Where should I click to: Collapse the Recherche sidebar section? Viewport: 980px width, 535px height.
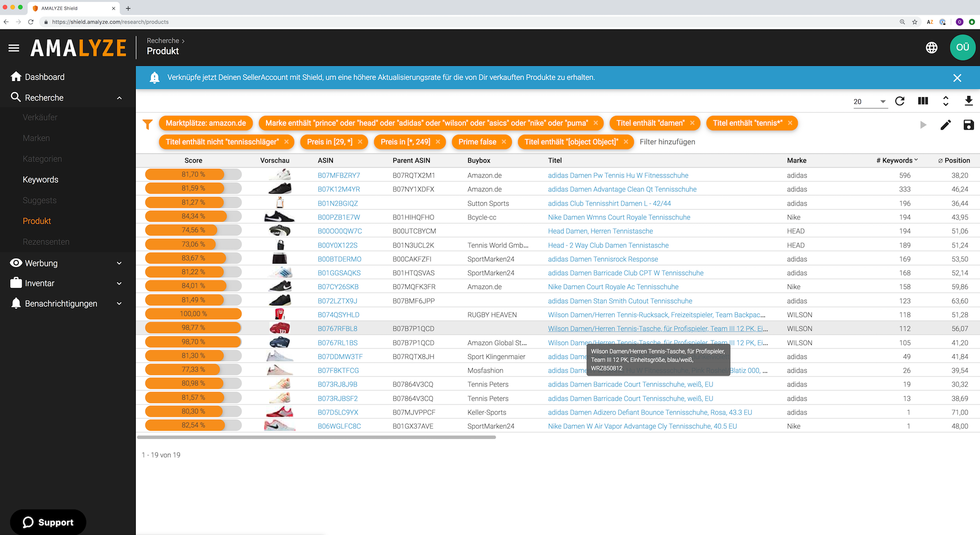[119, 98]
